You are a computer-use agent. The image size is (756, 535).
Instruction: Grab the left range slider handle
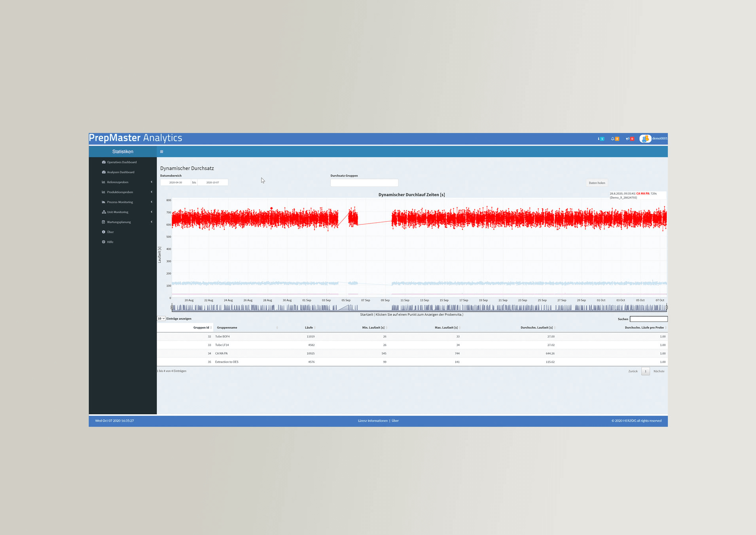[x=172, y=307]
